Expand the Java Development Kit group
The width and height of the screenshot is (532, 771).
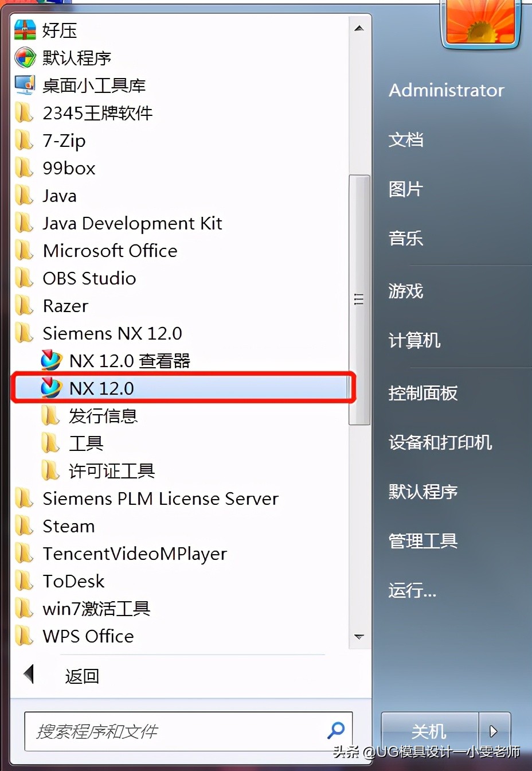point(132,223)
